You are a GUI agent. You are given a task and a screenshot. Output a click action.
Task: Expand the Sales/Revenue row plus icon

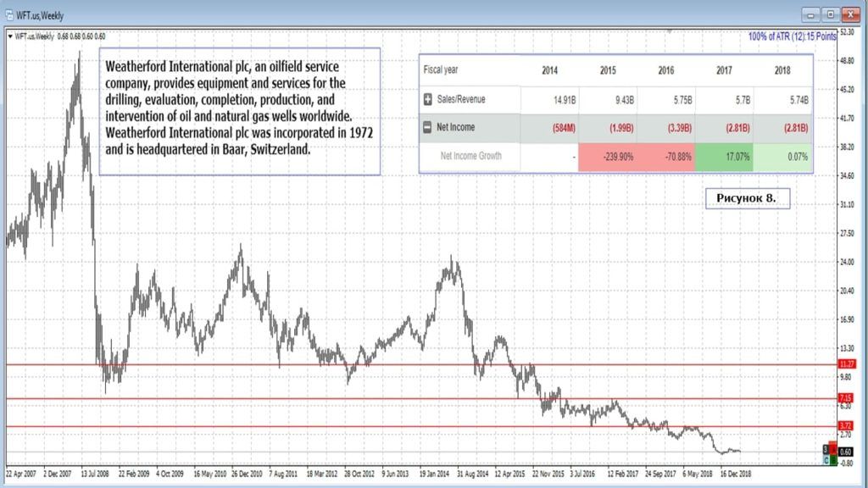(428, 99)
